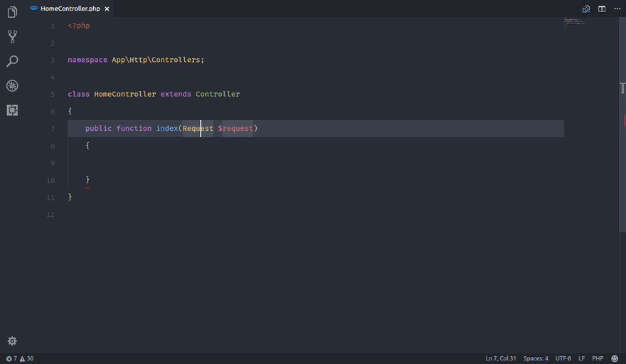Click the vertical editor scrollbar

(622, 124)
